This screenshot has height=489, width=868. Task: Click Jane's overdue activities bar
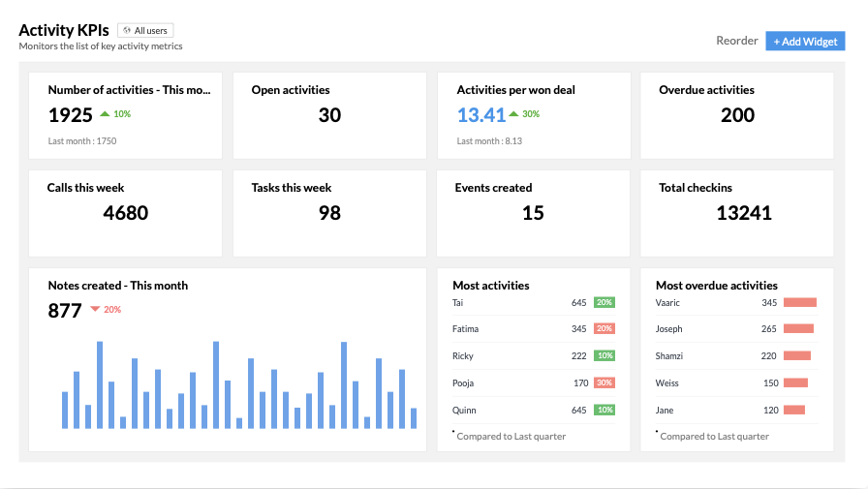pos(794,410)
